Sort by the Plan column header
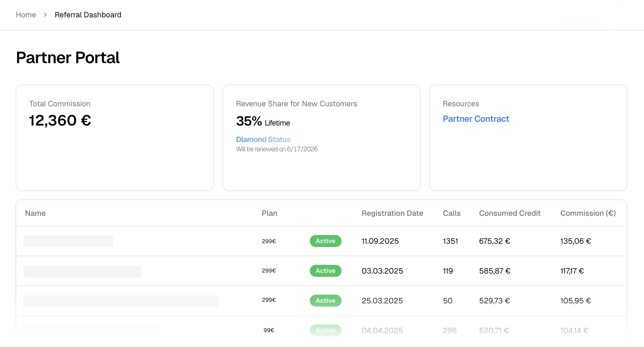 pyautogui.click(x=269, y=213)
